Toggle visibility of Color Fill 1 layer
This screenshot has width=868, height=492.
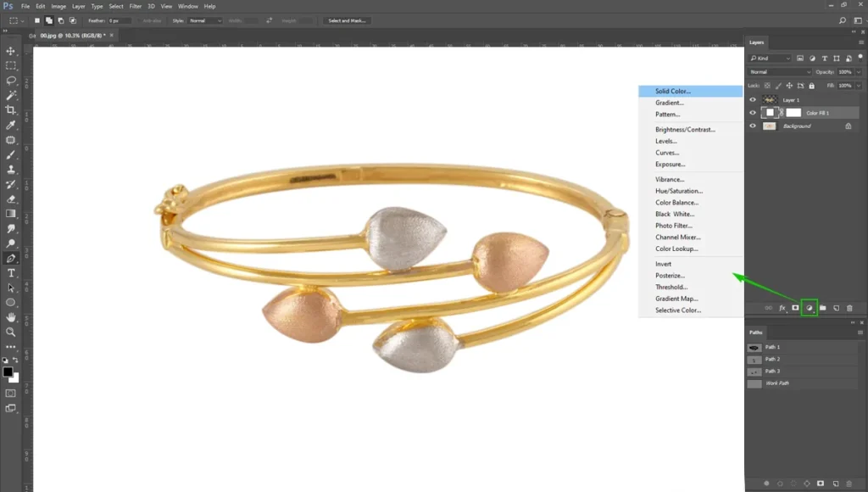[x=753, y=113]
